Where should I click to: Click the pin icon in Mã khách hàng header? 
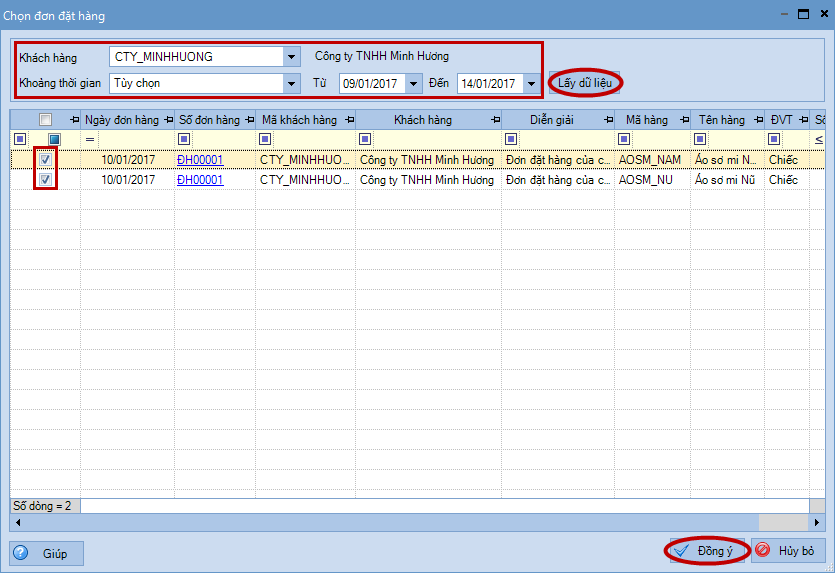pos(346,120)
